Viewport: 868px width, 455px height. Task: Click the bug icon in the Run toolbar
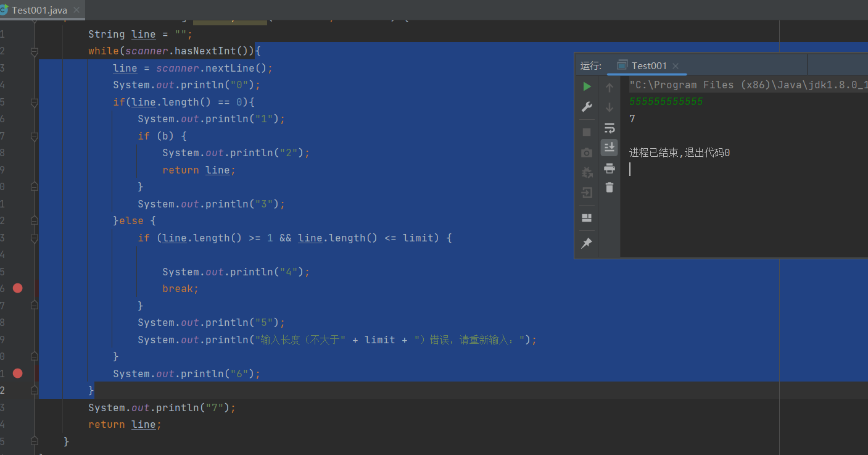[x=587, y=172]
